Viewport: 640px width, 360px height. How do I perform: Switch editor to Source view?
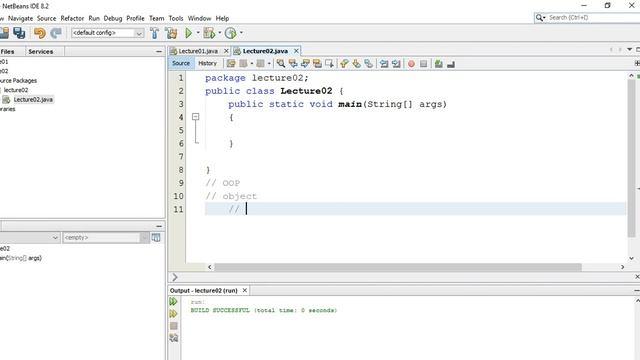tap(181, 63)
